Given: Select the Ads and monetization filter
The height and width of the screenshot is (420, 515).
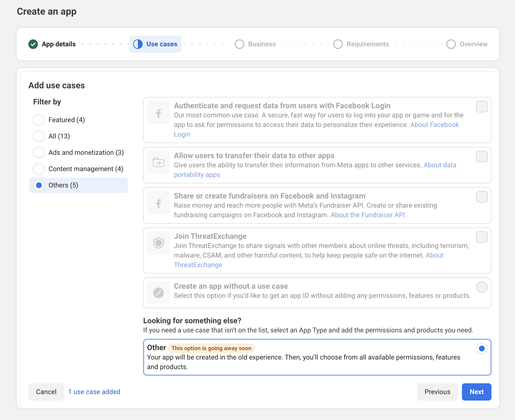Looking at the screenshot, I should click(x=39, y=152).
